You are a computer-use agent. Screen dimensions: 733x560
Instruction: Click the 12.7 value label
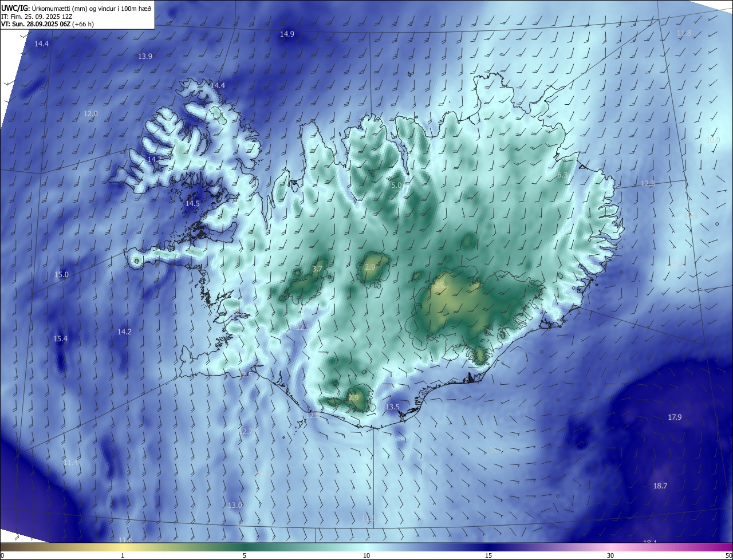[246, 431]
